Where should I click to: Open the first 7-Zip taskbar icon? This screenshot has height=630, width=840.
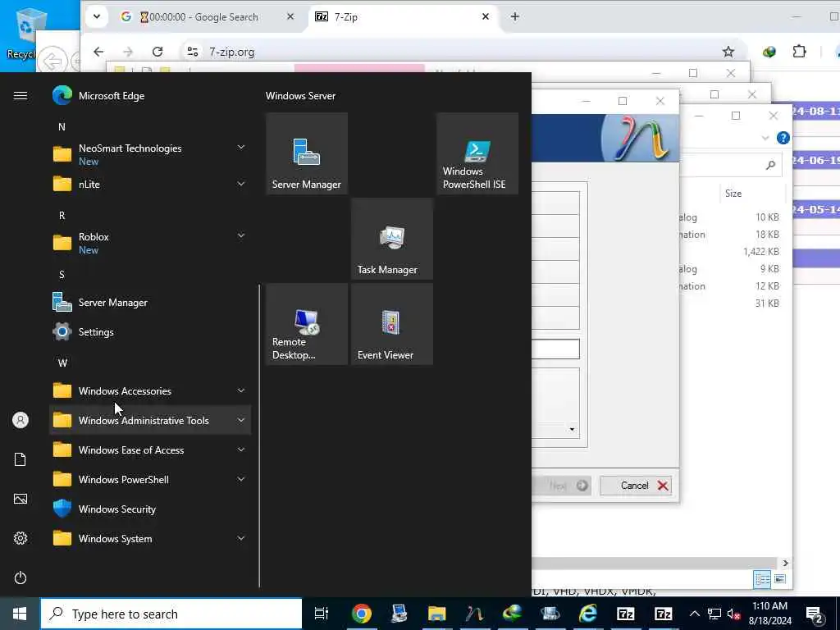[626, 614]
